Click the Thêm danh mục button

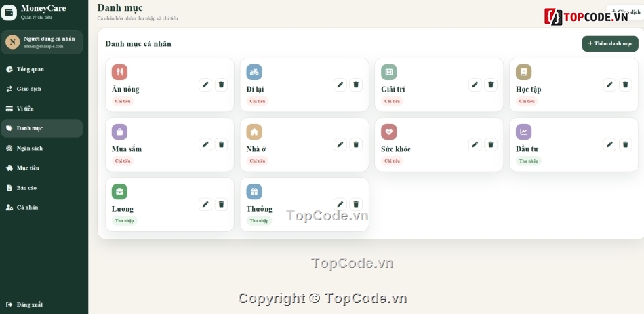click(x=610, y=43)
